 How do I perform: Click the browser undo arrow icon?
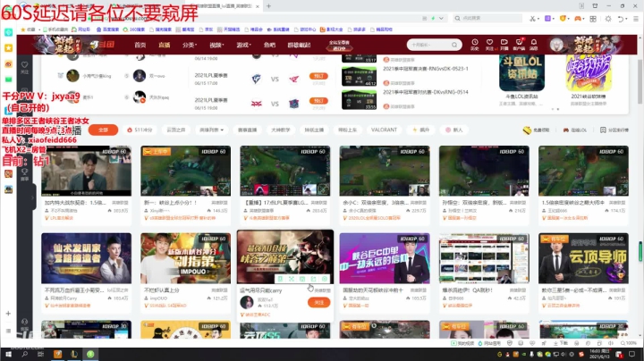coord(622,19)
